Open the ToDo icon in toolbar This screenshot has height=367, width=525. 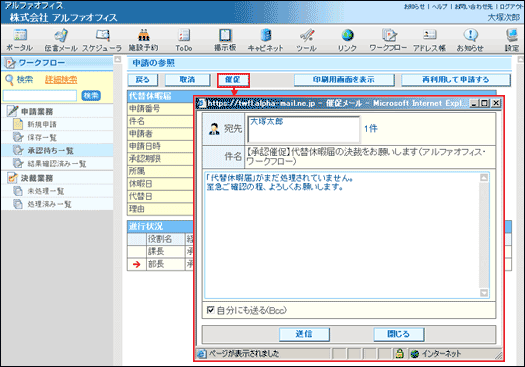184,35
